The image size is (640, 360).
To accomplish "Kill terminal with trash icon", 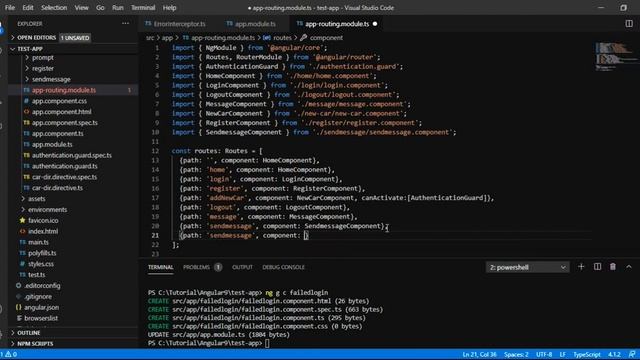I will 613,267.
